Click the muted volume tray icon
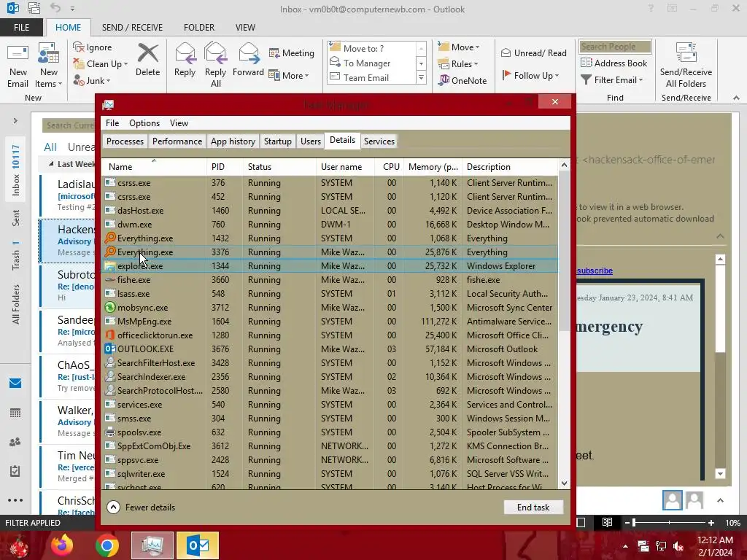747x560 pixels. (678, 546)
